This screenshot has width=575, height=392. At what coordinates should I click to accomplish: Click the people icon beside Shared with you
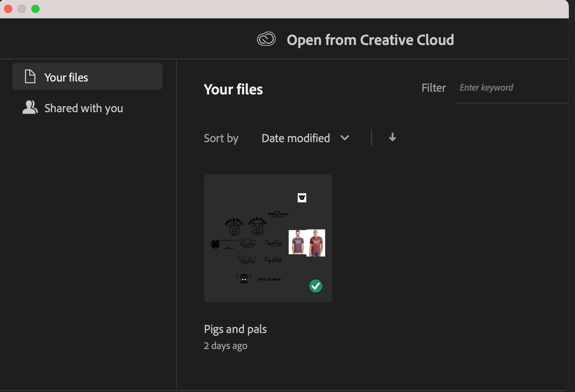pos(30,107)
